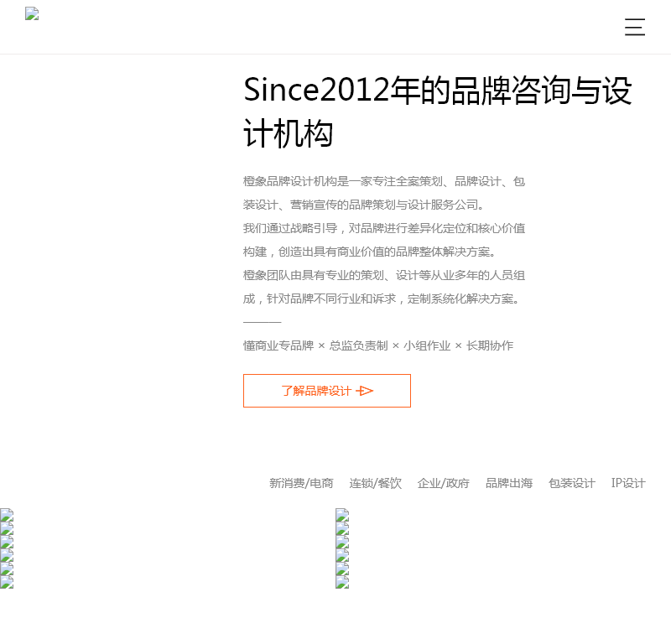
Task: Click the site logo in top-left corner
Action: pyautogui.click(x=32, y=14)
